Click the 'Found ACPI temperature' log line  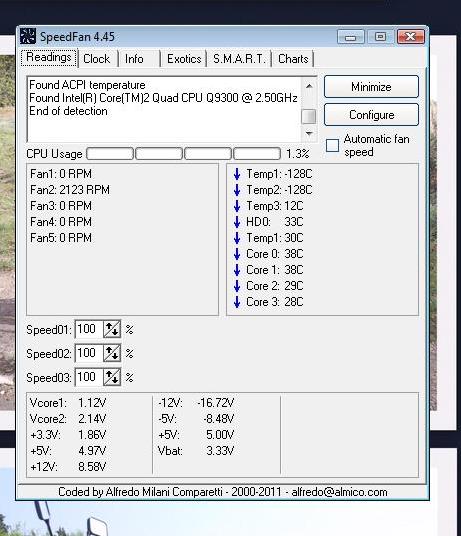(87, 85)
